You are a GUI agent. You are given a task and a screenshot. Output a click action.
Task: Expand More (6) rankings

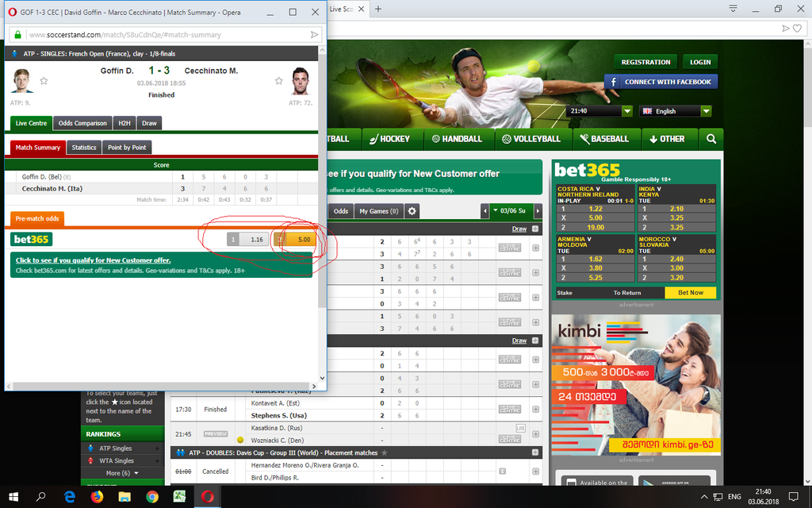click(122, 473)
